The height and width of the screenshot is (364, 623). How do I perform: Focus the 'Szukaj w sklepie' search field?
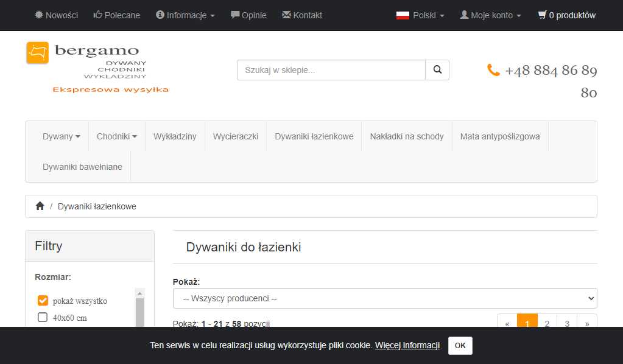(x=331, y=70)
